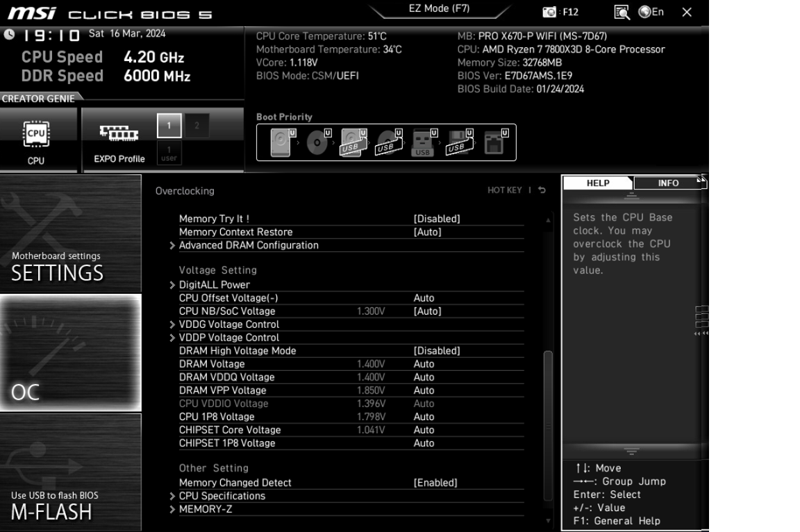This screenshot has width=800, height=532.
Task: Click the optical disc boot priority icon
Action: click(318, 142)
